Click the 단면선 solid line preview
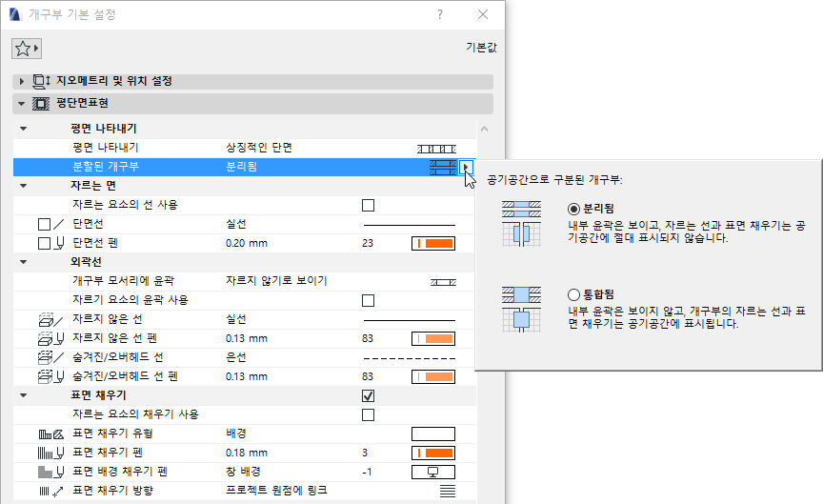 click(x=410, y=225)
